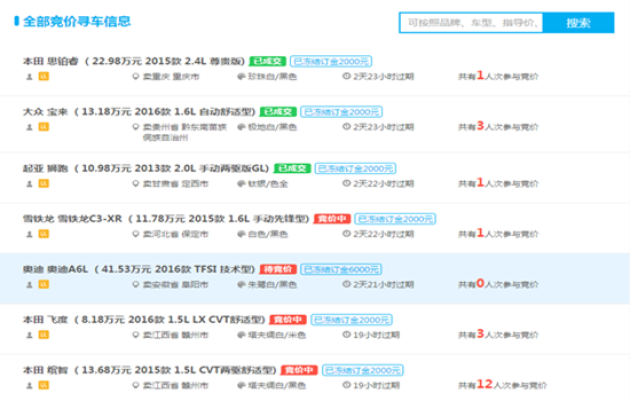Click the orange badge icon under 起亚 狮跑

coord(43,184)
